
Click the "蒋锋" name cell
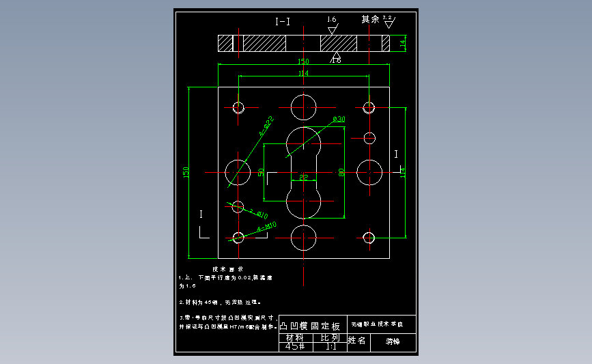click(393, 341)
